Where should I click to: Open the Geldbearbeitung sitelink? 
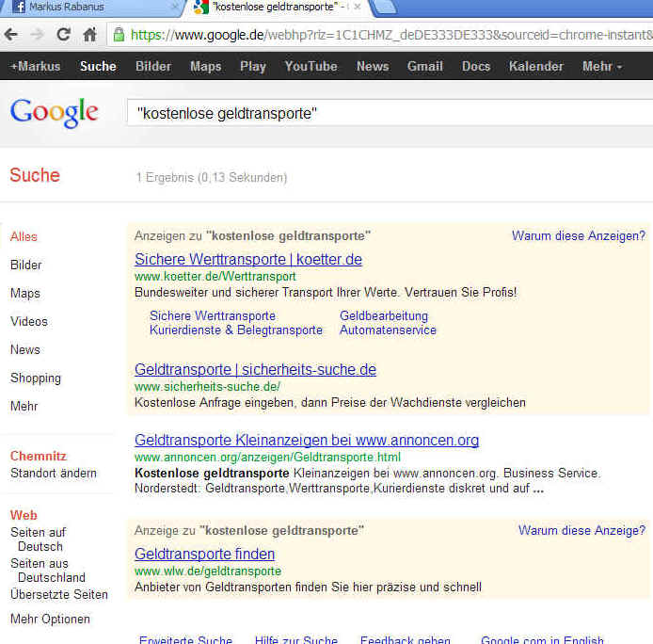[384, 315]
